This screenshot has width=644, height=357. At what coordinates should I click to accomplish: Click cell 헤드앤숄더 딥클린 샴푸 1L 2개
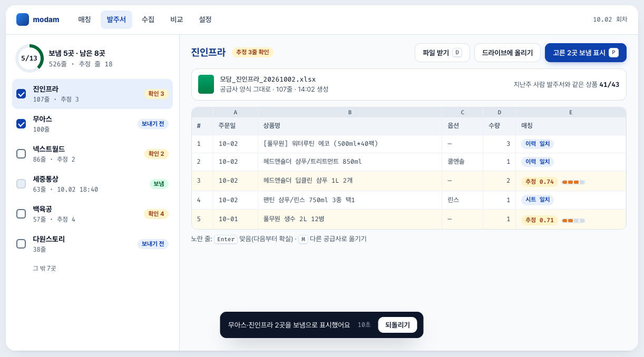pyautogui.click(x=350, y=181)
